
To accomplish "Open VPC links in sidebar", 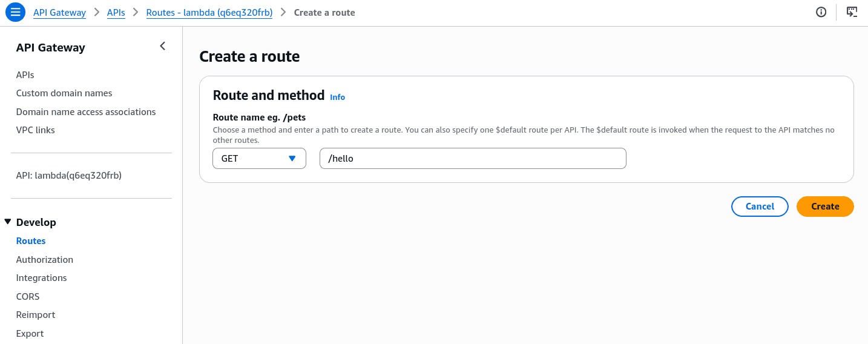I will point(36,130).
